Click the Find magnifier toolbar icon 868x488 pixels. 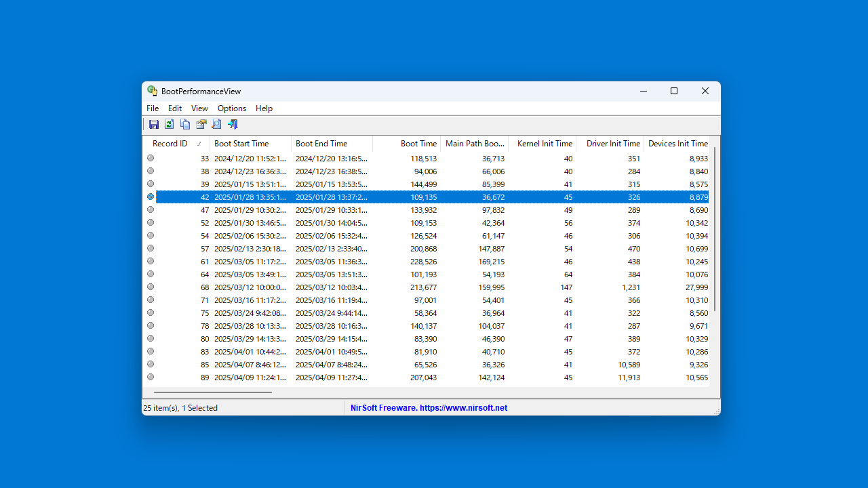tap(216, 124)
